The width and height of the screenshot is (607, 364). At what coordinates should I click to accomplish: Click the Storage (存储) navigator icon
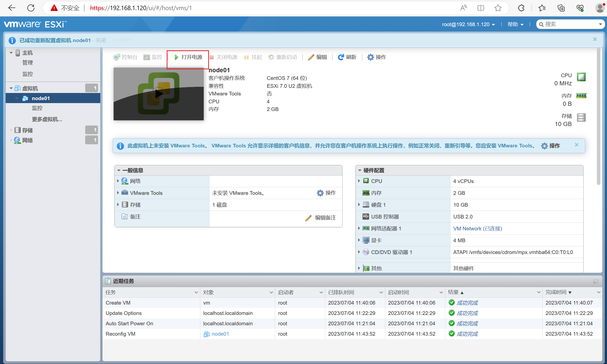click(17, 130)
